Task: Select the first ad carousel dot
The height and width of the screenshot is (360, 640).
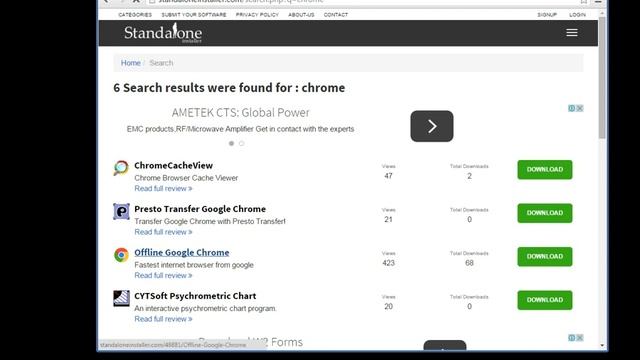Action: pos(231,143)
